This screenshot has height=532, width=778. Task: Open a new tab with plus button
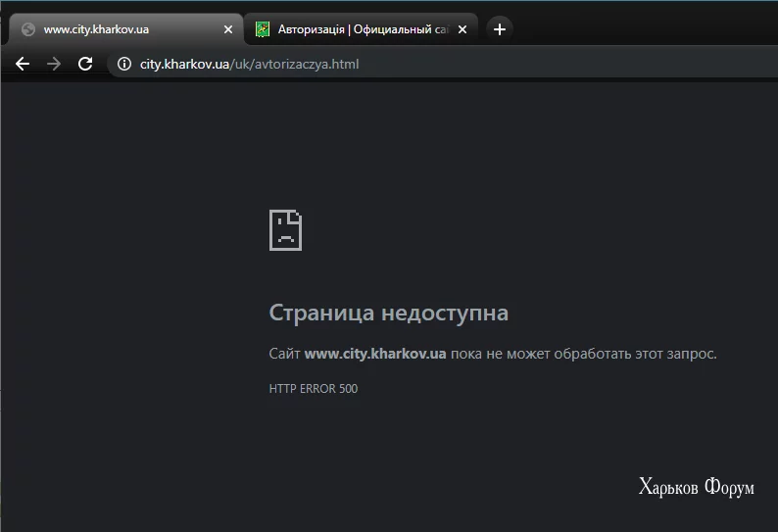[500, 29]
